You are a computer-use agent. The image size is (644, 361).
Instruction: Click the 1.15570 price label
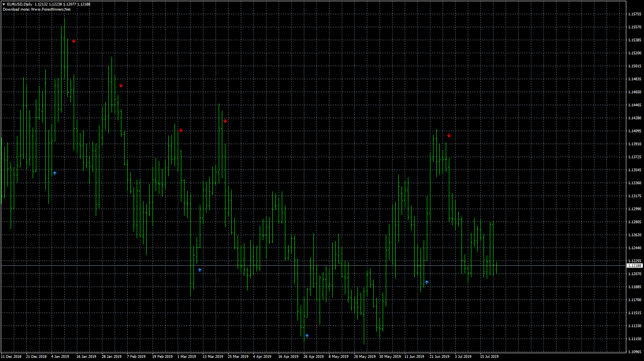[x=635, y=27]
